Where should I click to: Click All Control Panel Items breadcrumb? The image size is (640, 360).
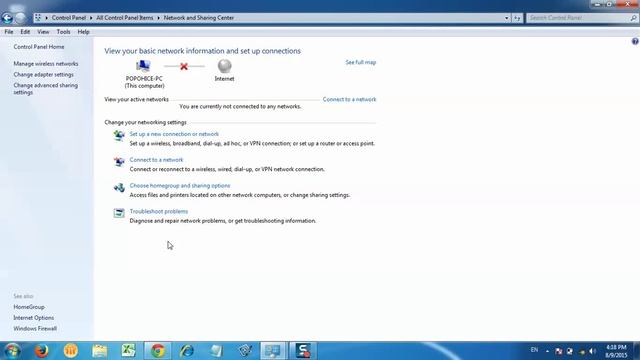click(124, 18)
